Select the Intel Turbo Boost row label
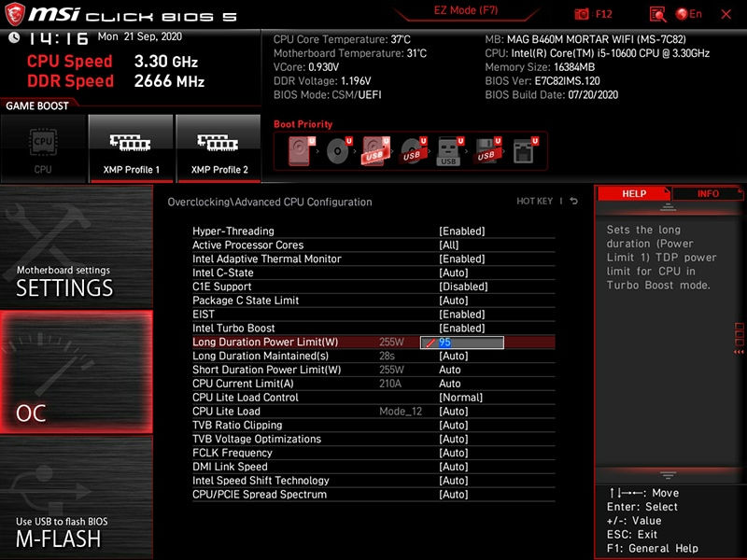 click(x=233, y=328)
